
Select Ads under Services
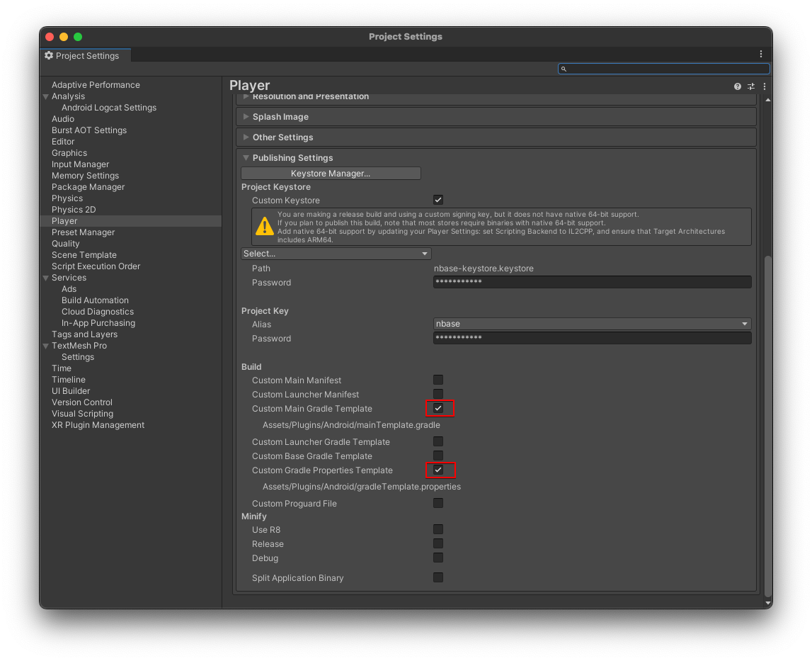coord(69,289)
